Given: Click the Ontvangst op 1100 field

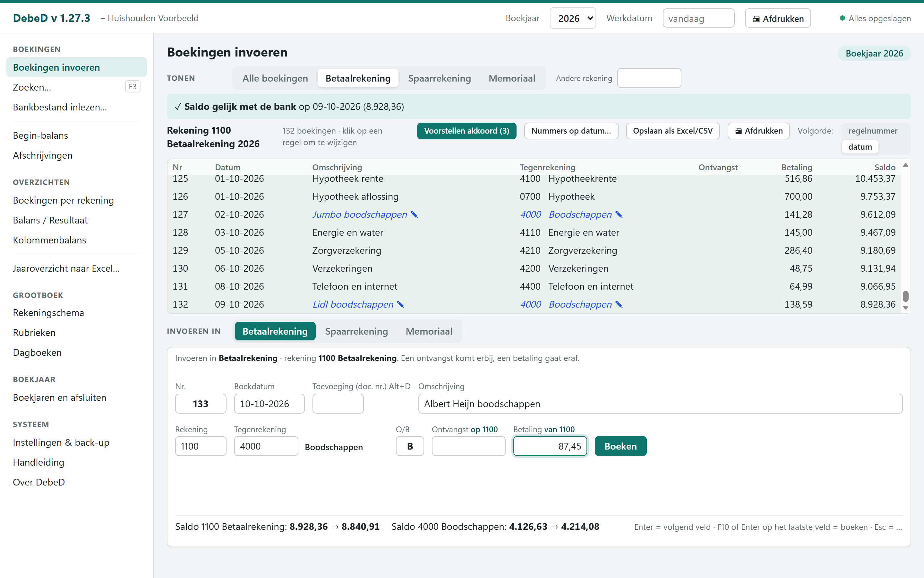Looking at the screenshot, I should pos(468,446).
